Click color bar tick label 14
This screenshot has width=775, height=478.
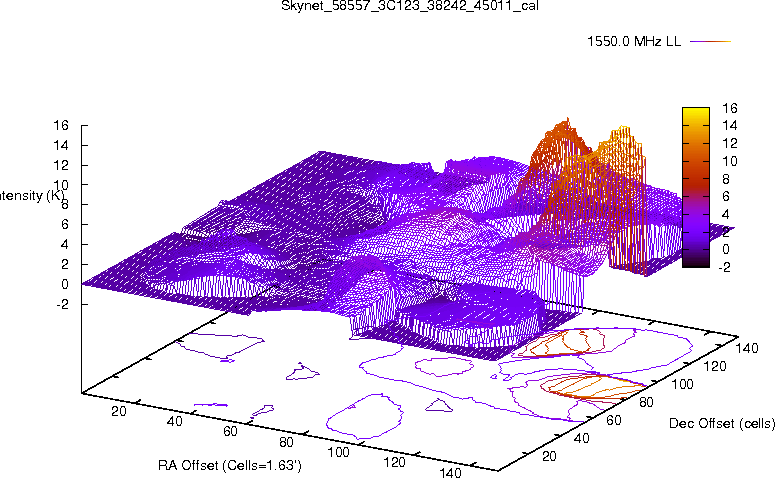730,126
